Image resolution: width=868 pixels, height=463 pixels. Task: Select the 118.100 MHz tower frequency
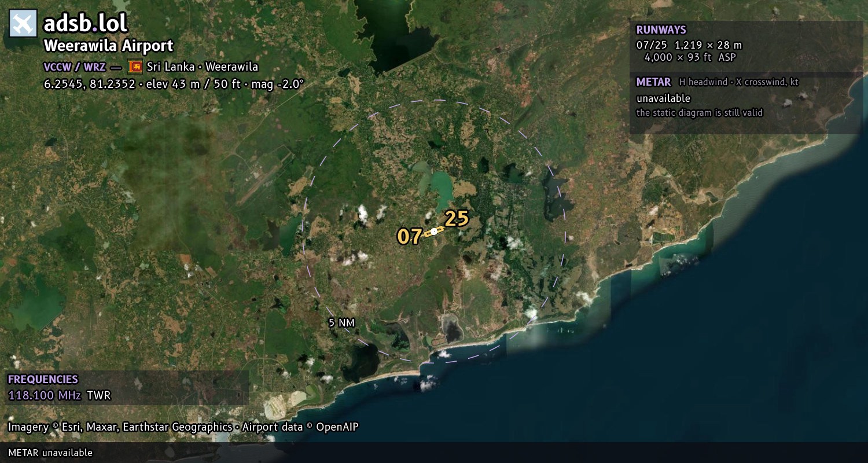click(45, 396)
